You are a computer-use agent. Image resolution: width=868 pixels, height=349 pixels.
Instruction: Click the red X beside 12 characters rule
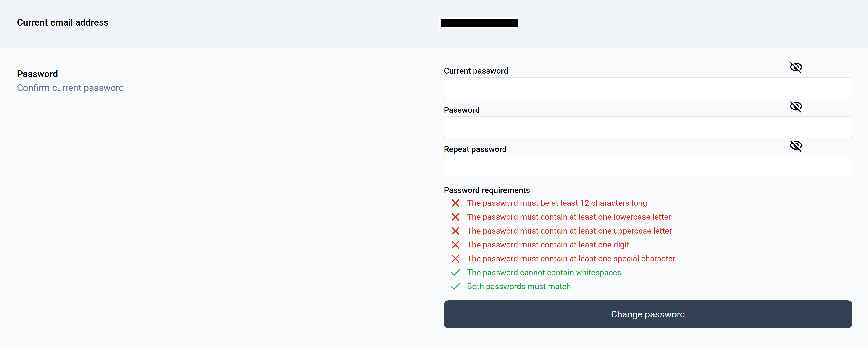coord(455,203)
